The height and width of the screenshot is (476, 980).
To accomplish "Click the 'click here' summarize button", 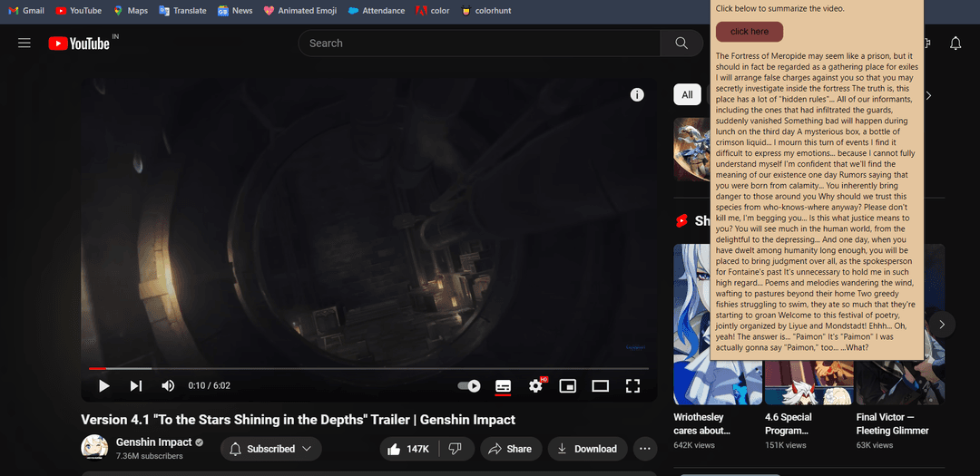I will tap(750, 31).
